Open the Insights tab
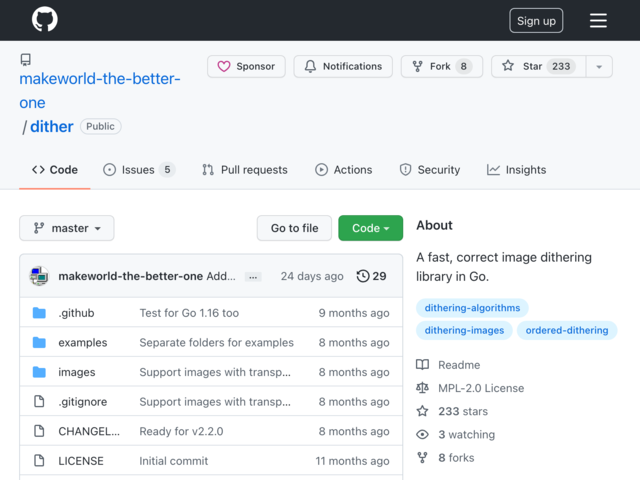The image size is (640, 480). point(516,170)
